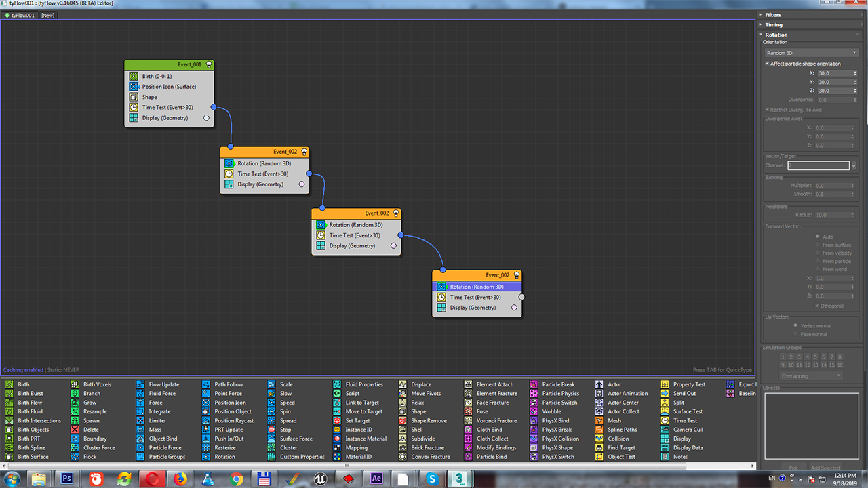Open the Random 3D orientation dropdown
This screenshot has height=488, width=868.
(x=811, y=53)
